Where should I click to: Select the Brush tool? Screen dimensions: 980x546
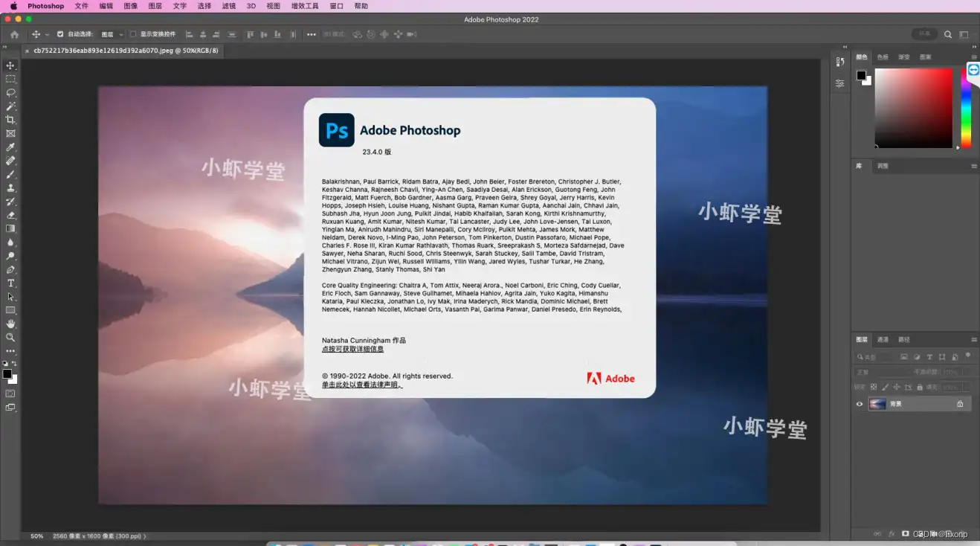coord(10,174)
